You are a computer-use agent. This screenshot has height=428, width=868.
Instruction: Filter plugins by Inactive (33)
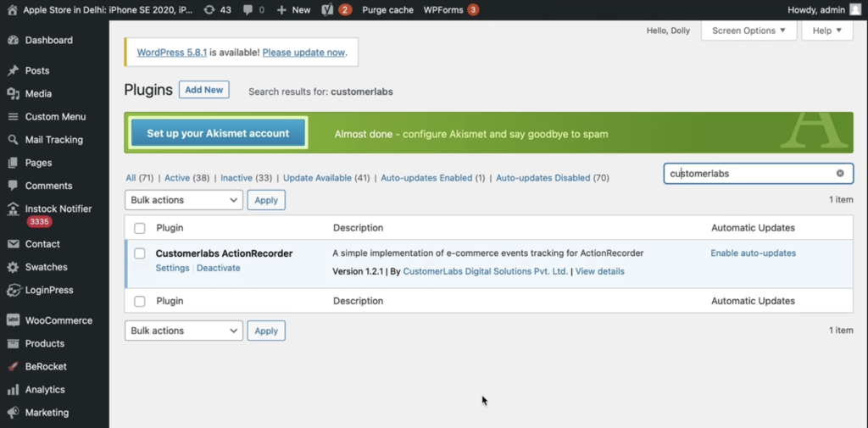pyautogui.click(x=247, y=178)
